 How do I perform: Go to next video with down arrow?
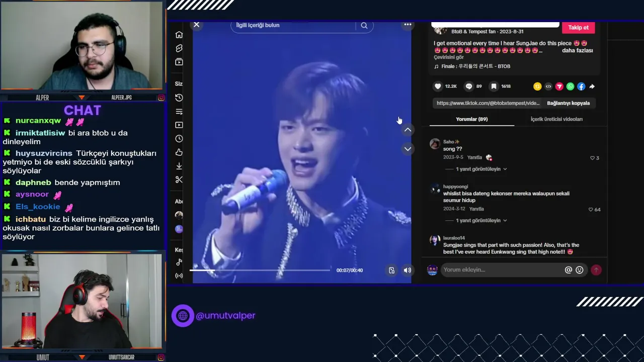[408, 149]
